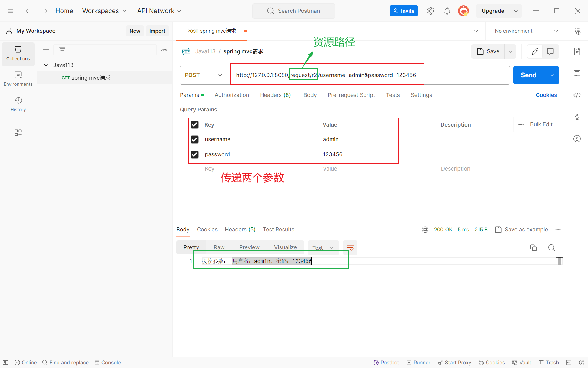Open the No environment selector
This screenshot has height=368, width=588.
click(526, 31)
